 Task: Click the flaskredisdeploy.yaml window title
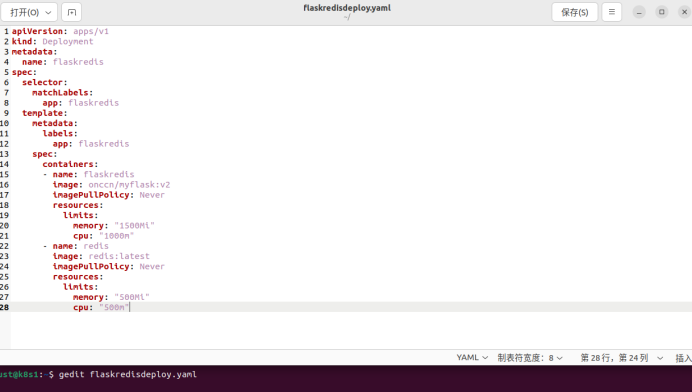click(347, 8)
